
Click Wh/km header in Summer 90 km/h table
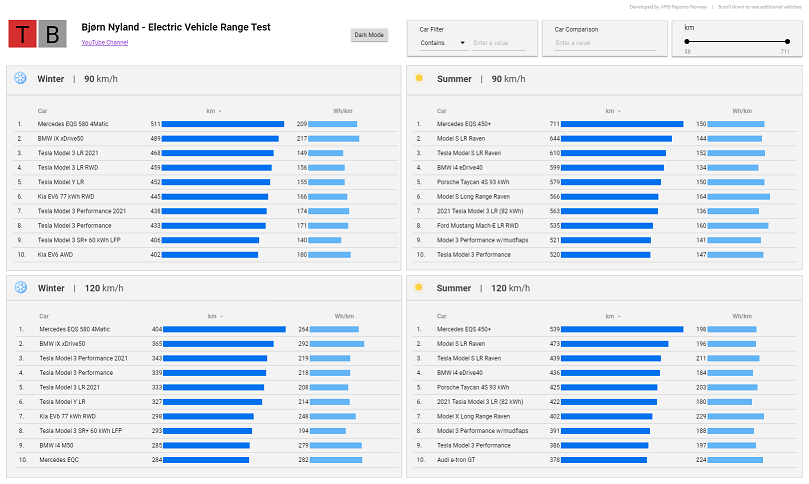point(742,111)
